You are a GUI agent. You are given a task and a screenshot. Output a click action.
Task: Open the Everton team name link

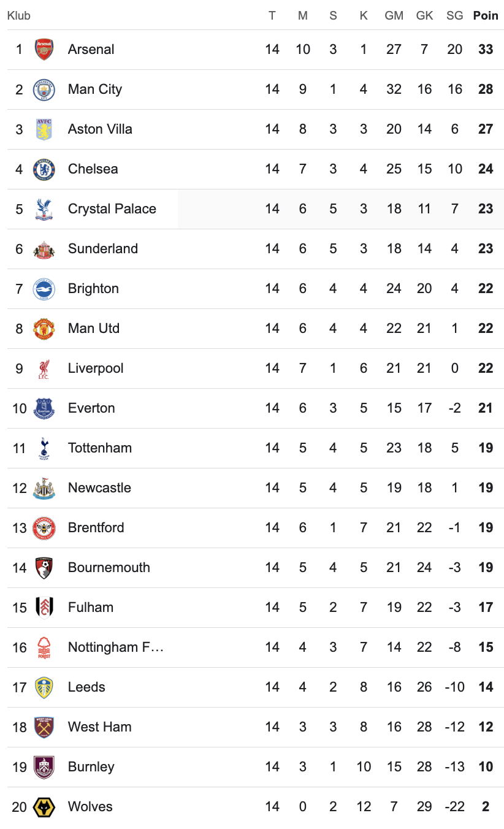pos(91,408)
